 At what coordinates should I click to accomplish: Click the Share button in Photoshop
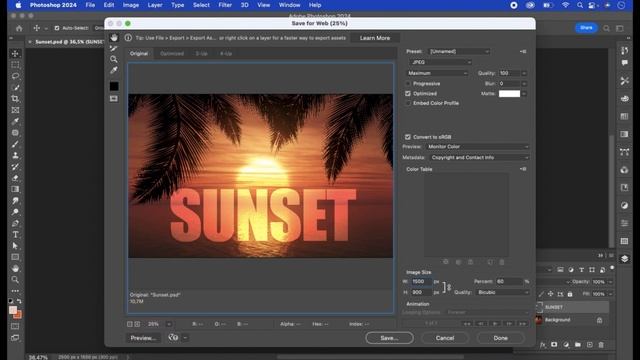586,28
